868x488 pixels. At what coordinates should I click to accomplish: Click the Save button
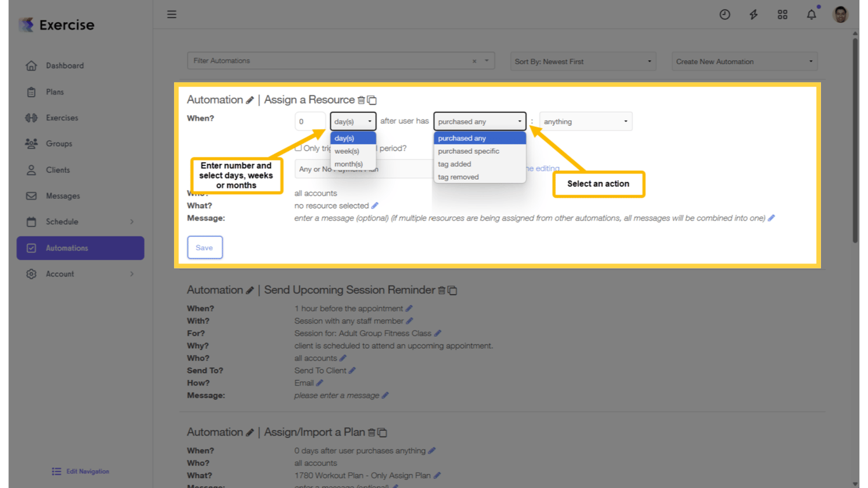pyautogui.click(x=205, y=247)
